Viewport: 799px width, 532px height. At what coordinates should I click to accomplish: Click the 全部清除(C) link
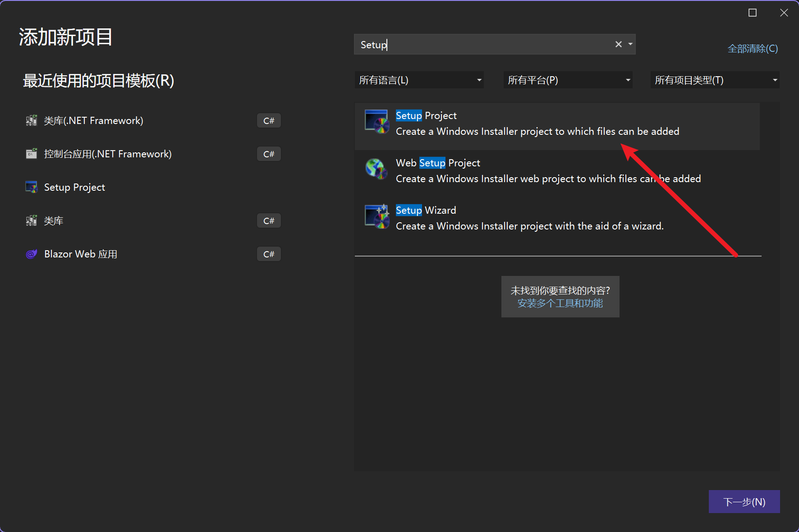click(753, 49)
